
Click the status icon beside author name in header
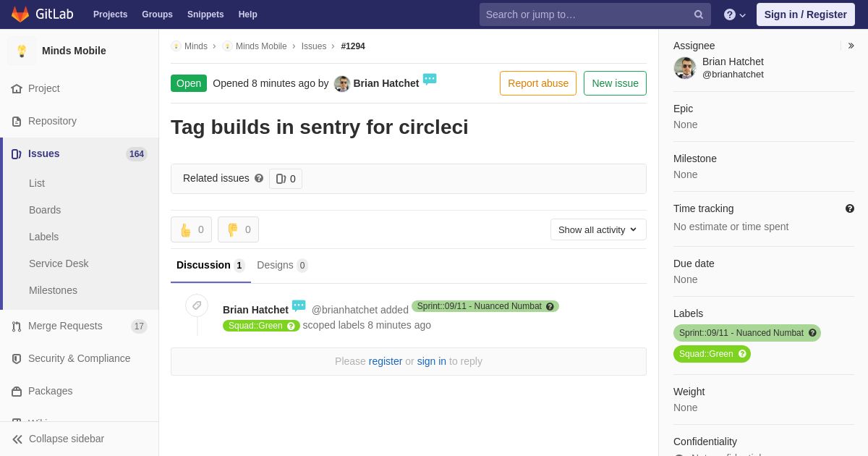click(x=430, y=79)
